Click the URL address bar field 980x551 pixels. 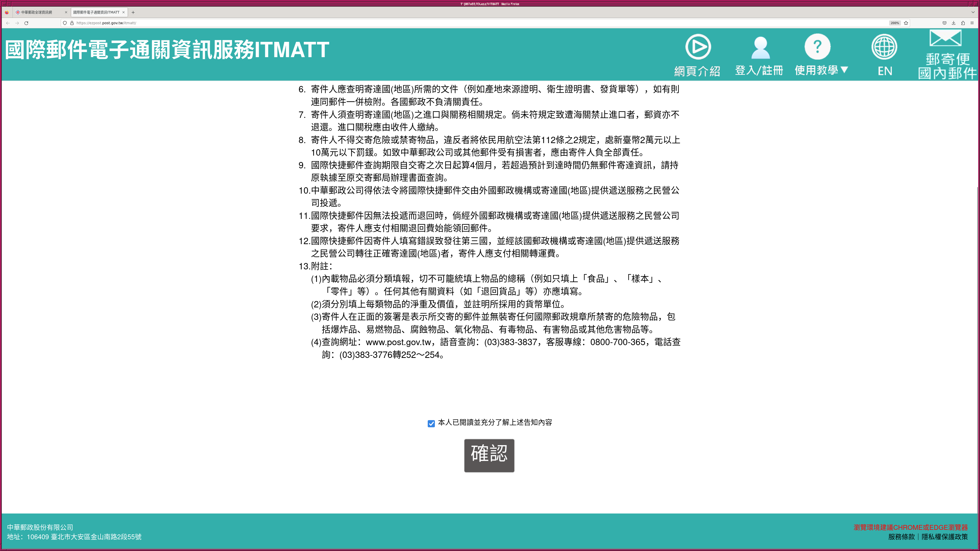[457, 23]
